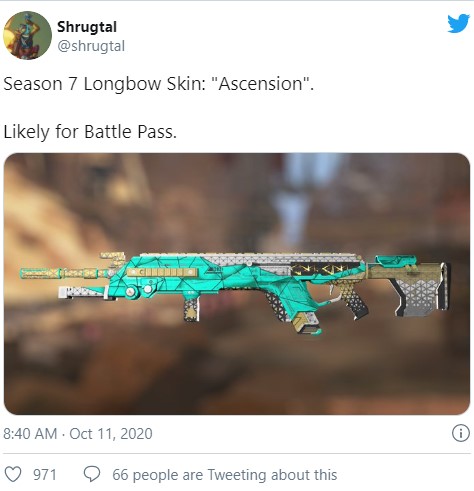Screen dimensions: 474x491
Task: Select the 66 people are Tweeting about this link
Action: [225, 474]
